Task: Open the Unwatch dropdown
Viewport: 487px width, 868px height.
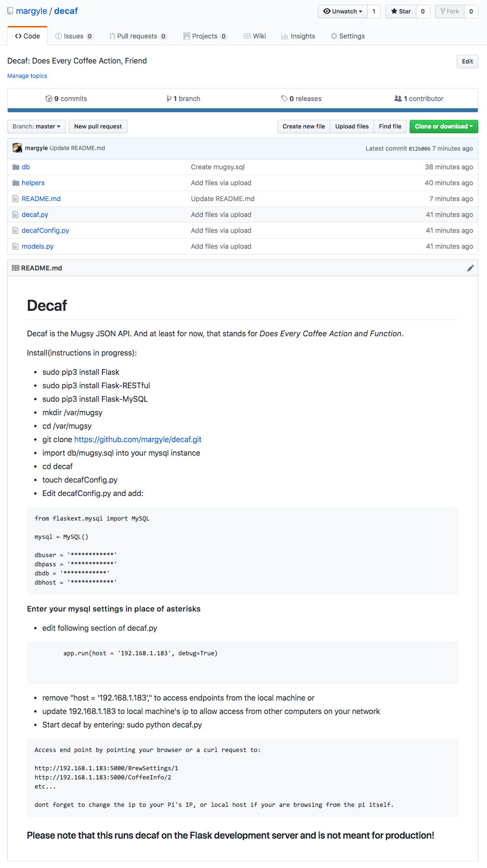Action: tap(343, 12)
